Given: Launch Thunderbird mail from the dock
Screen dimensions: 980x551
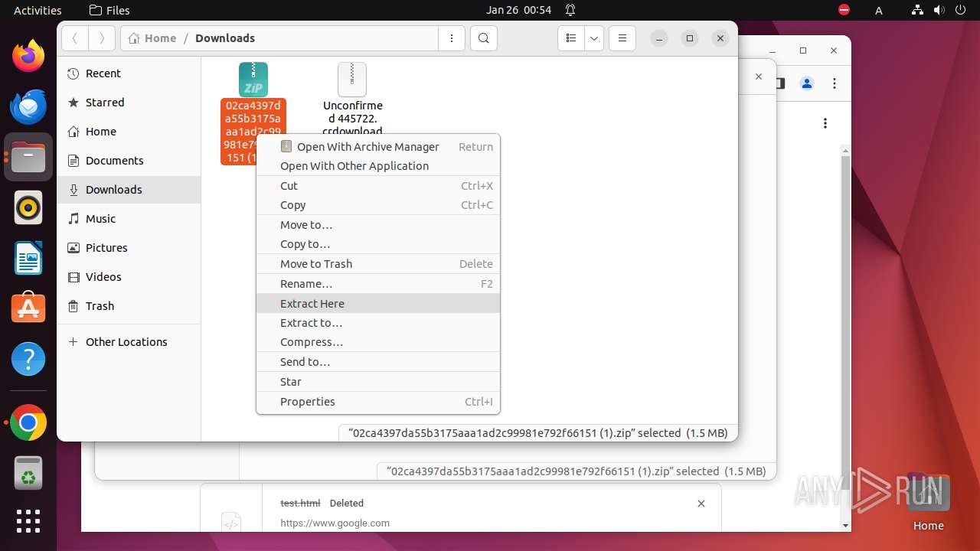Looking at the screenshot, I should pos(28,106).
